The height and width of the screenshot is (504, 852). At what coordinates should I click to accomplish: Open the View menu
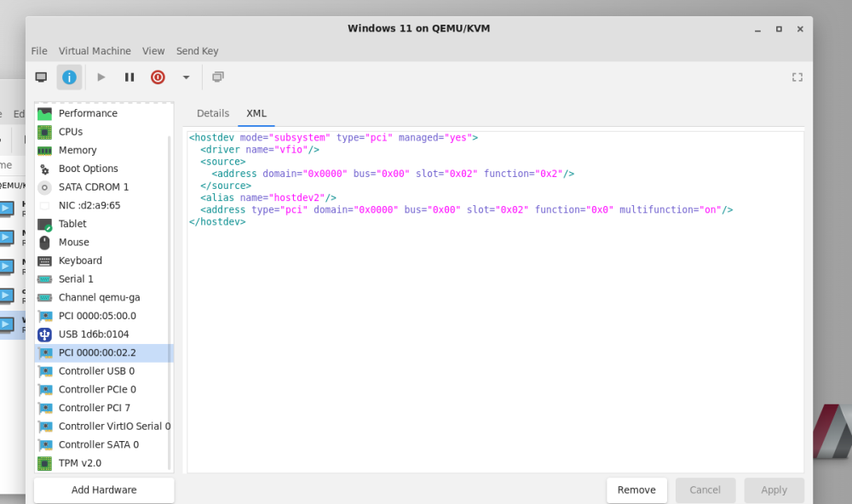point(153,51)
